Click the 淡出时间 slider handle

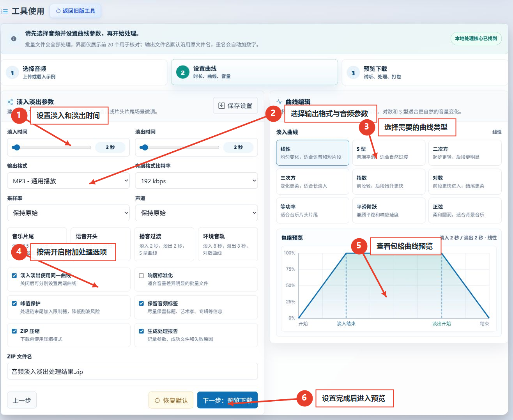tap(145, 147)
